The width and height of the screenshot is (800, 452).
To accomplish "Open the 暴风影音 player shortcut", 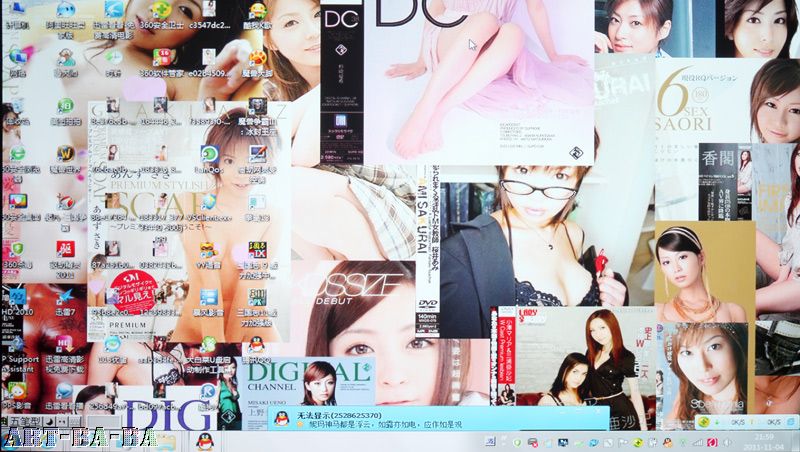I will [209, 301].
